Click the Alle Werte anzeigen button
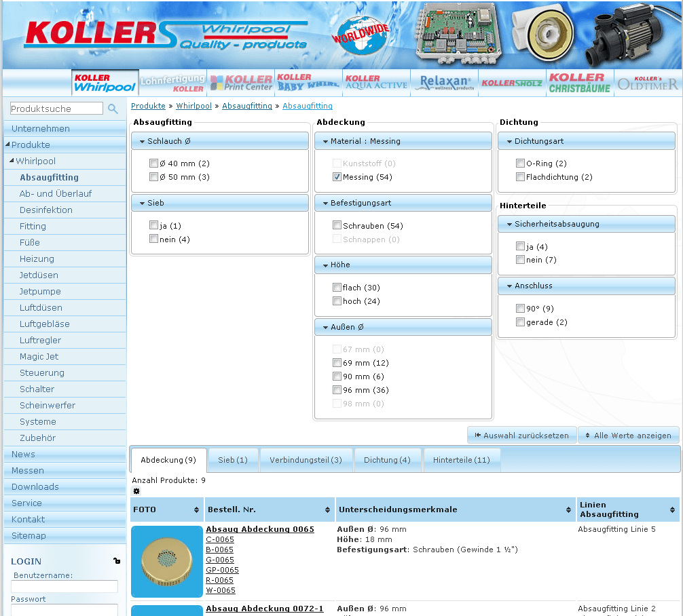 click(628, 436)
